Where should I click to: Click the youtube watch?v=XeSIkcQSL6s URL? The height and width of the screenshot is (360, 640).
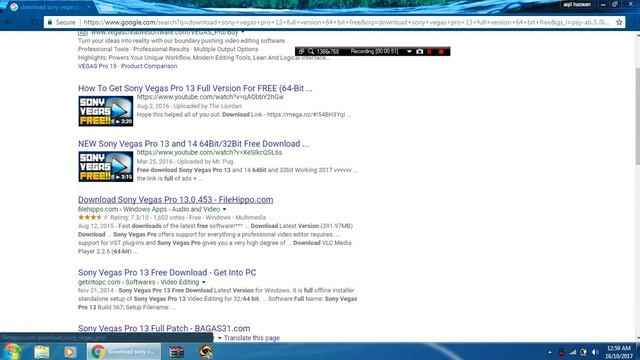click(x=209, y=153)
